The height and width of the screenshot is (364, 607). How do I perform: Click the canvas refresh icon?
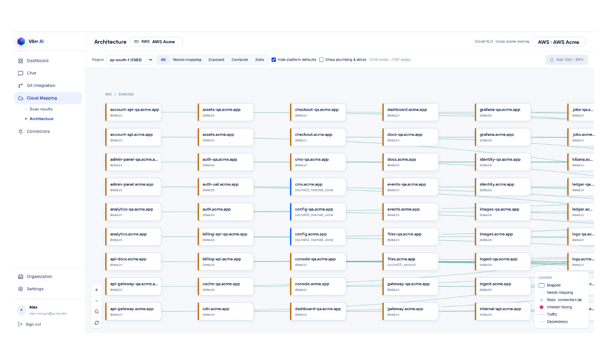click(97, 323)
